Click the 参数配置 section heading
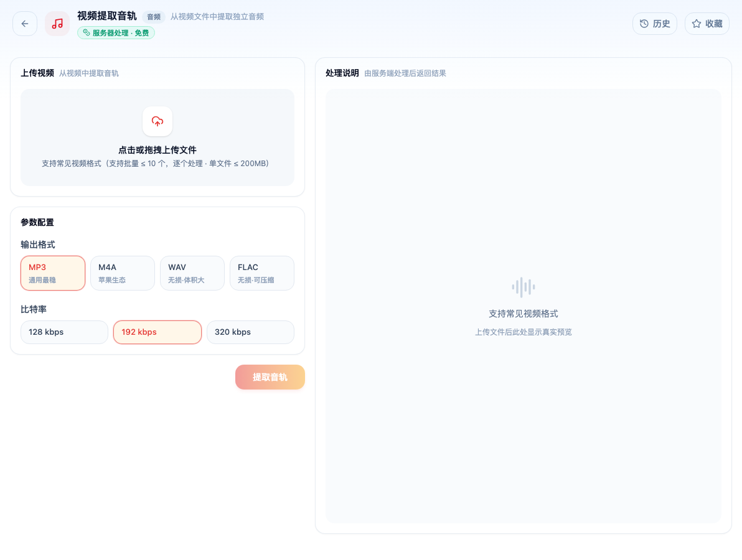 point(37,222)
